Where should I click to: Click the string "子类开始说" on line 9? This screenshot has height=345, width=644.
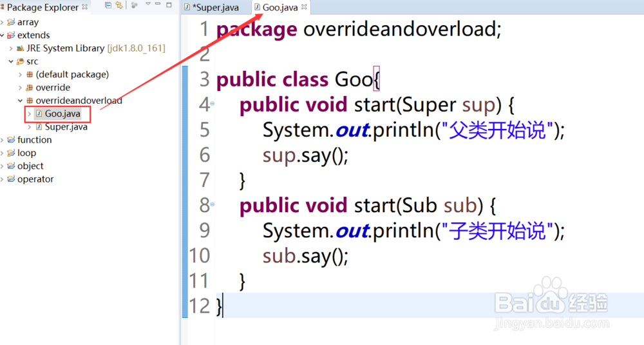(497, 230)
